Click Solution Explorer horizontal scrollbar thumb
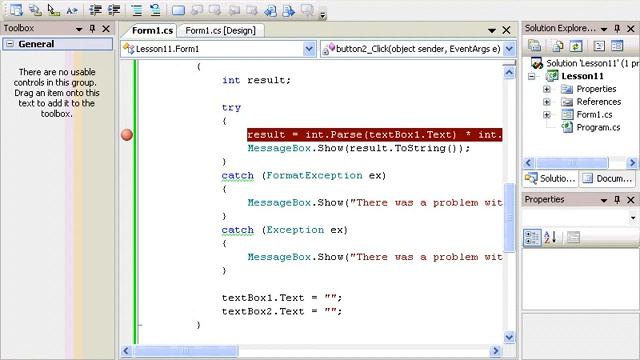The image size is (640, 360). (572, 163)
